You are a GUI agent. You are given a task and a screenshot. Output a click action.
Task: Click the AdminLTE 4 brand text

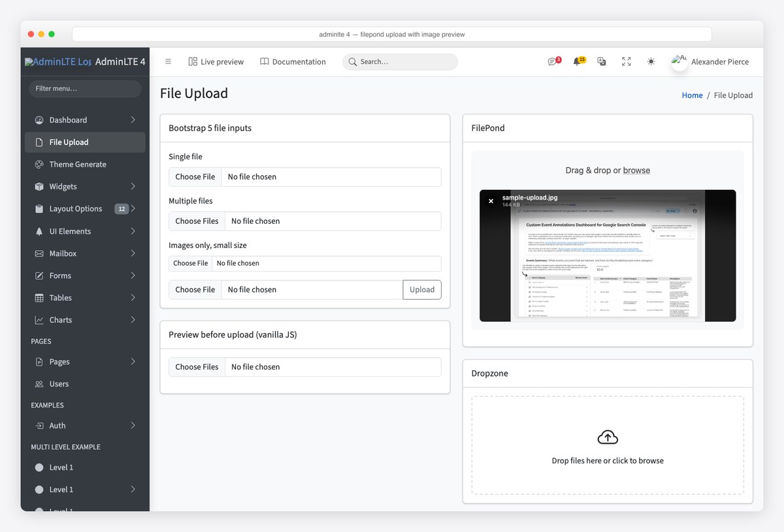click(120, 62)
